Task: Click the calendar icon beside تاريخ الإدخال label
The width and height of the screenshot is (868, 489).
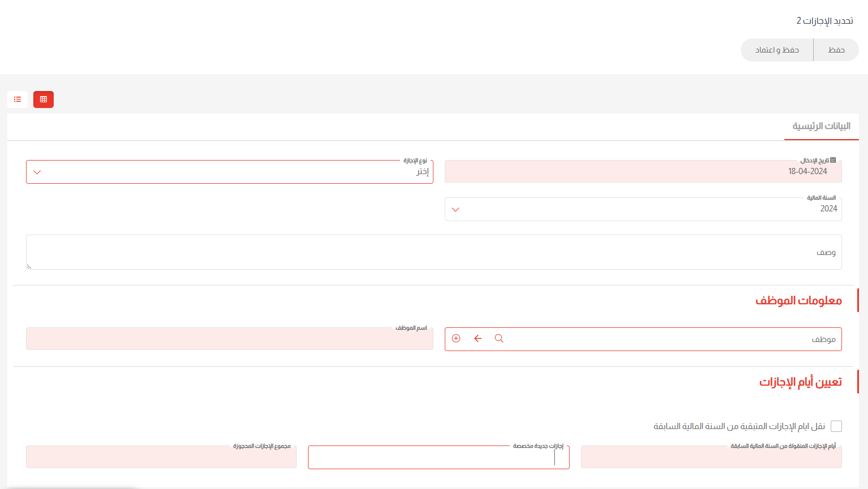Action: (833, 161)
